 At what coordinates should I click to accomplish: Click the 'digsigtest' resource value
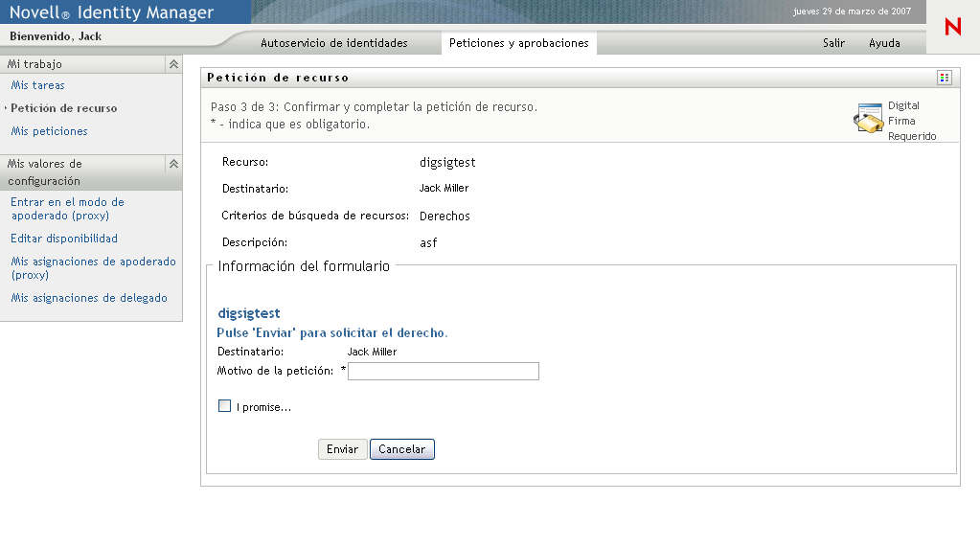point(447,163)
